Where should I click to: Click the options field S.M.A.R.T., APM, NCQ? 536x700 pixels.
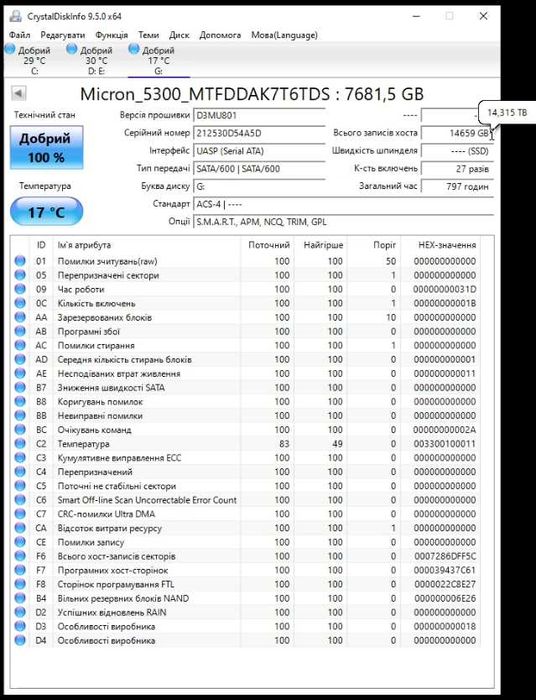click(x=344, y=222)
